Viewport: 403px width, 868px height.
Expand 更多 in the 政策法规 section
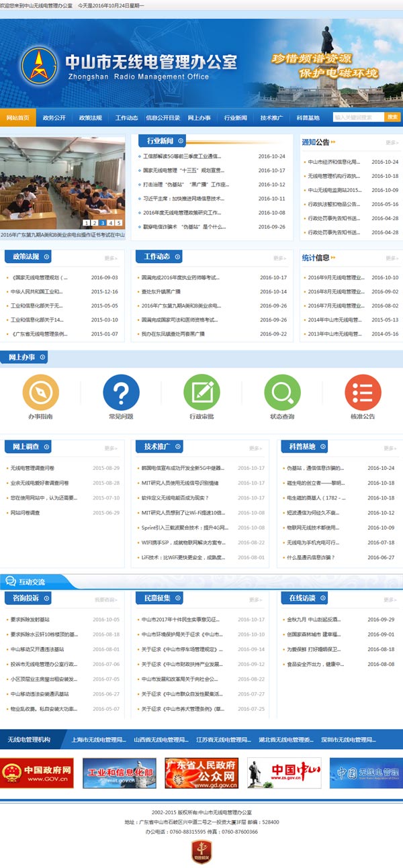coord(110,258)
